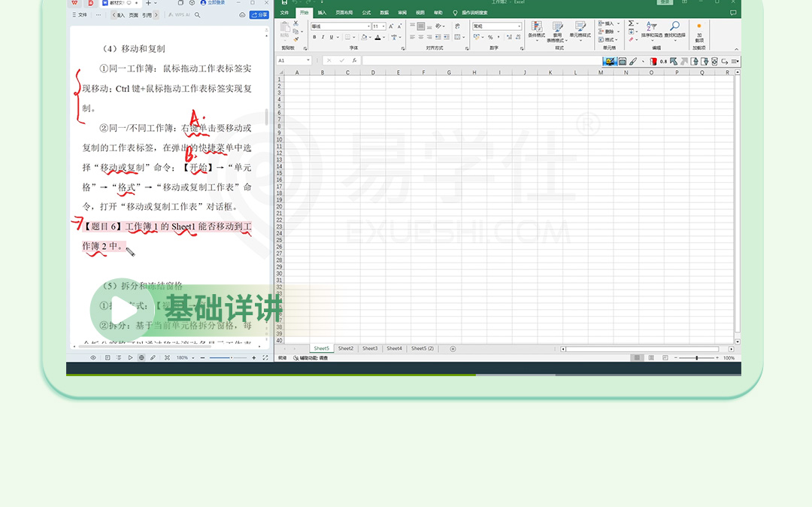Open the File tab in Excel

(x=284, y=13)
